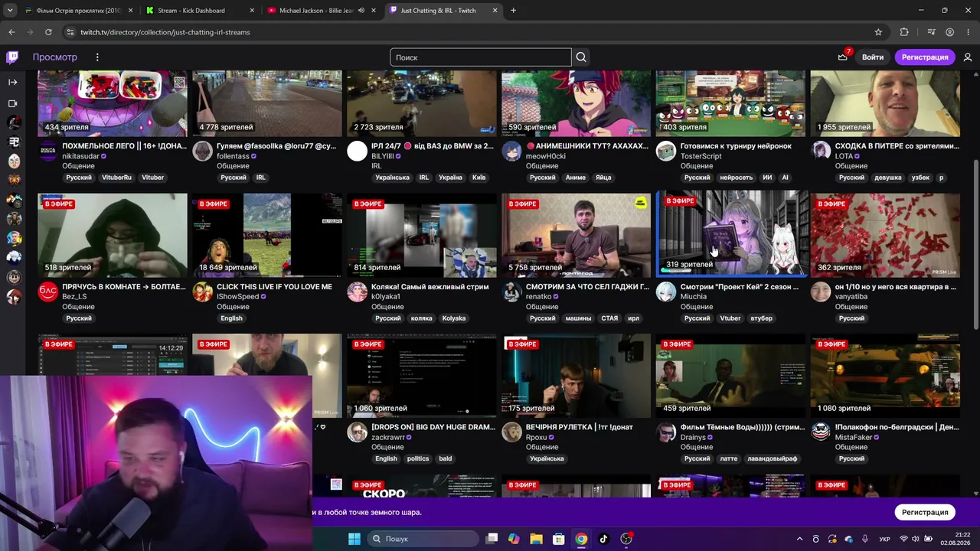The image size is (980, 551).
Task: Click the address bar URL
Action: tap(165, 32)
